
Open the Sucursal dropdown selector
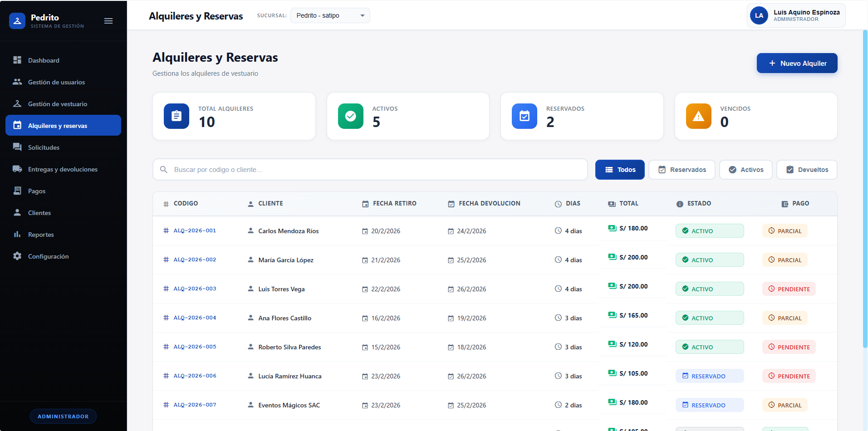[x=330, y=15]
